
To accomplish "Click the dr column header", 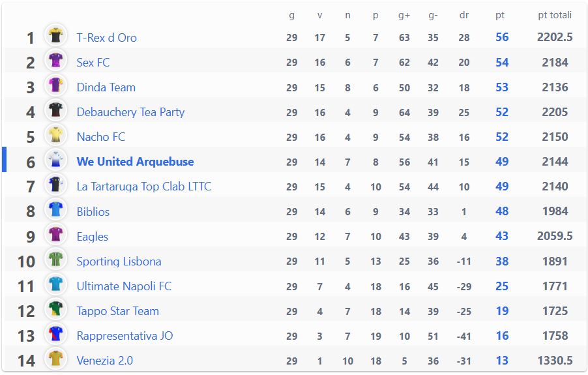I will tap(464, 15).
